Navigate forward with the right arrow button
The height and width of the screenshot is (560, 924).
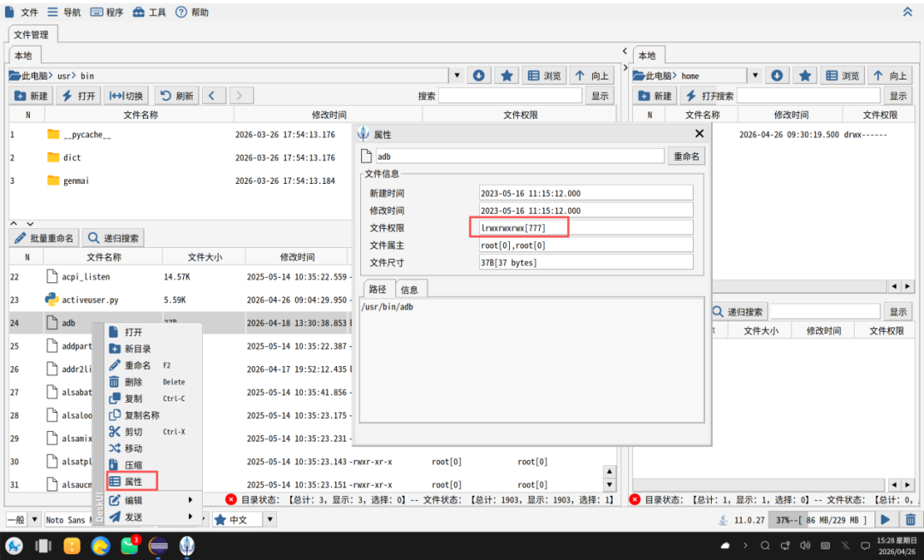tap(240, 96)
